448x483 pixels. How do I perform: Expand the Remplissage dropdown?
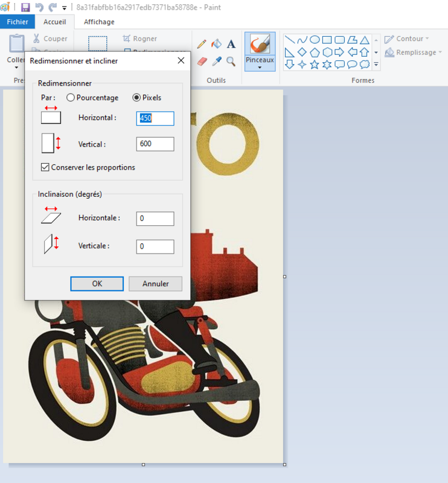(x=440, y=53)
